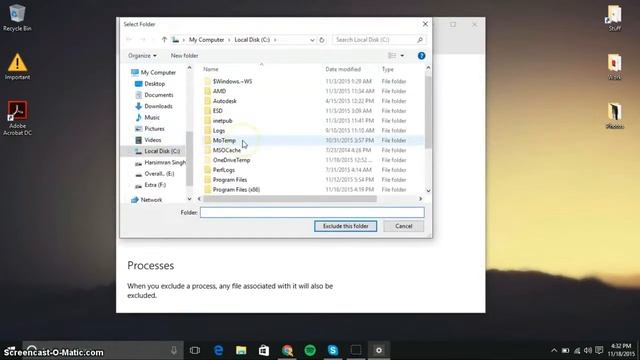Sort by the Date modified column header
640x360 pixels.
343,69
